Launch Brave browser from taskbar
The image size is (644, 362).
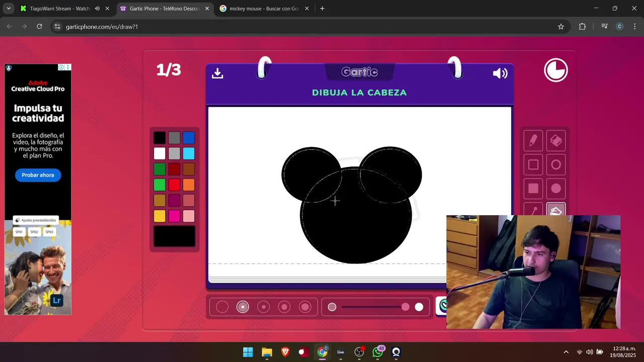click(x=285, y=352)
